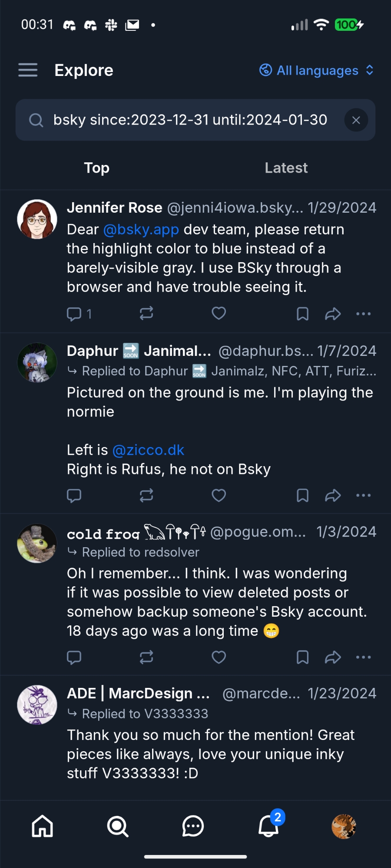Open the hamburger side menu

[x=28, y=70]
